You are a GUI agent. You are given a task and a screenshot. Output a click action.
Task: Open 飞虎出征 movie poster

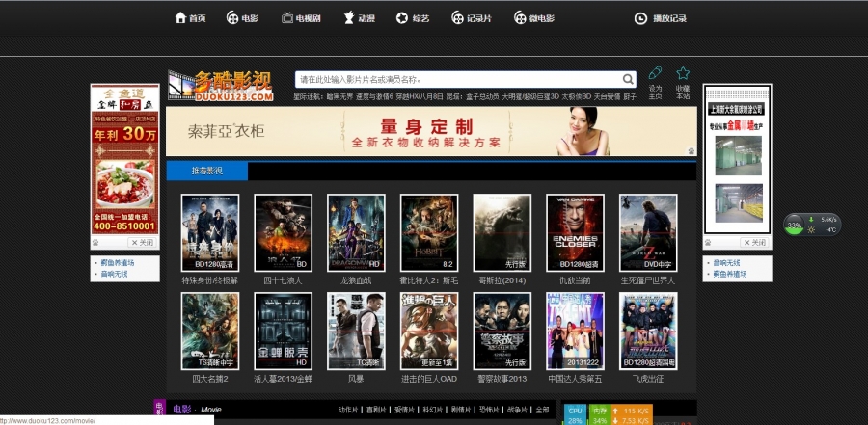(648, 331)
